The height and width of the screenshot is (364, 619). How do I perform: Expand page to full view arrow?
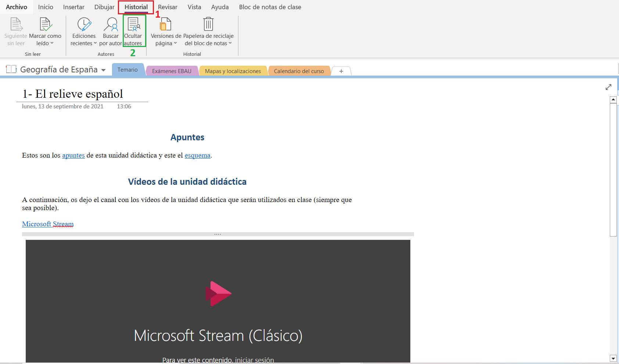pos(608,87)
